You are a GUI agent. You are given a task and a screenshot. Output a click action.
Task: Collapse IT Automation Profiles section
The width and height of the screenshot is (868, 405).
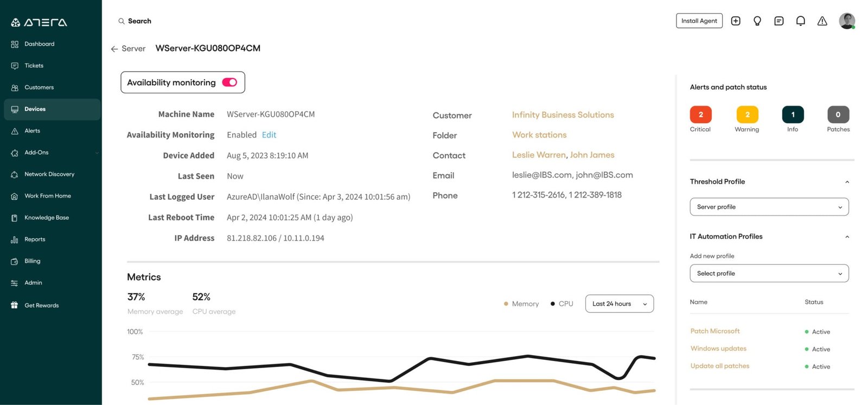pyautogui.click(x=847, y=237)
